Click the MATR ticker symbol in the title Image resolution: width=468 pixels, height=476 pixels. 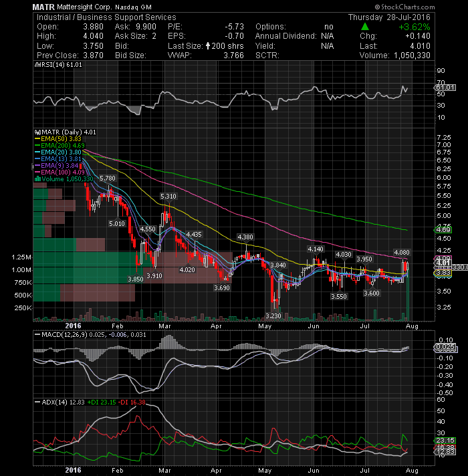(x=43, y=7)
